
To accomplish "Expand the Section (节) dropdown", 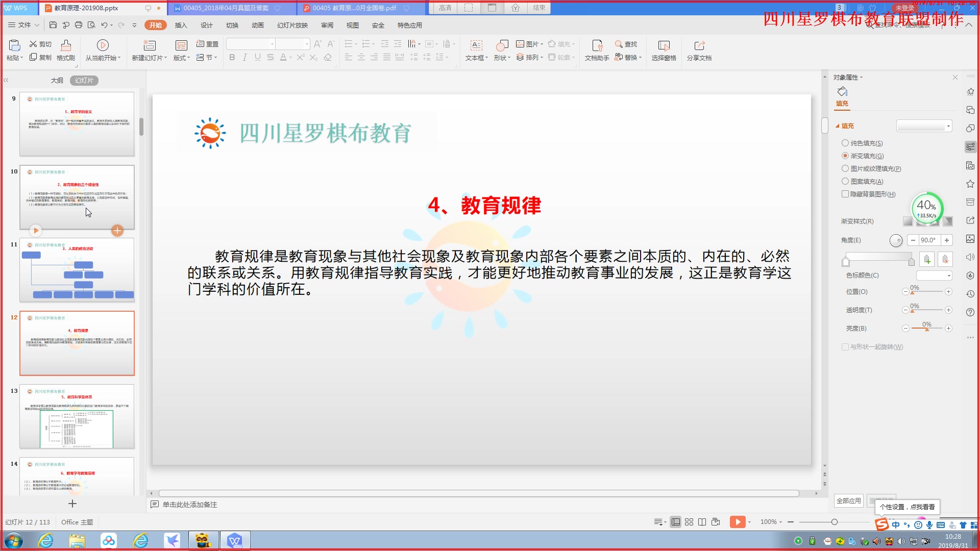I will click(x=207, y=58).
